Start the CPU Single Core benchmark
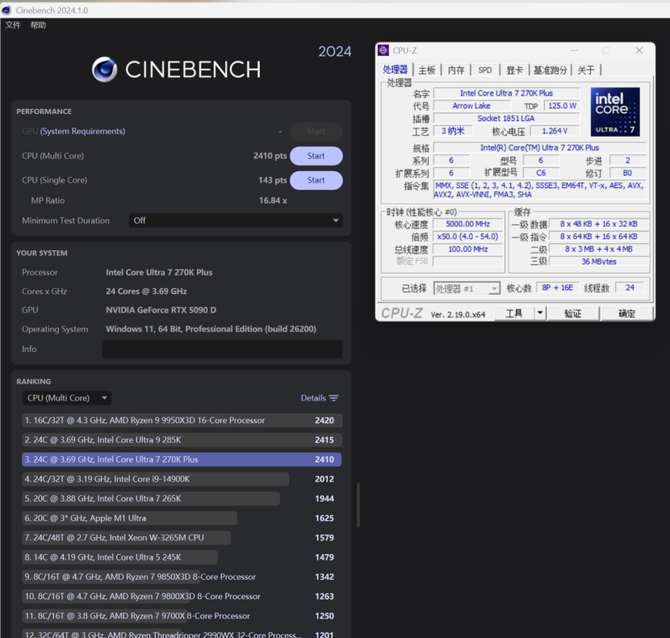 [316, 180]
